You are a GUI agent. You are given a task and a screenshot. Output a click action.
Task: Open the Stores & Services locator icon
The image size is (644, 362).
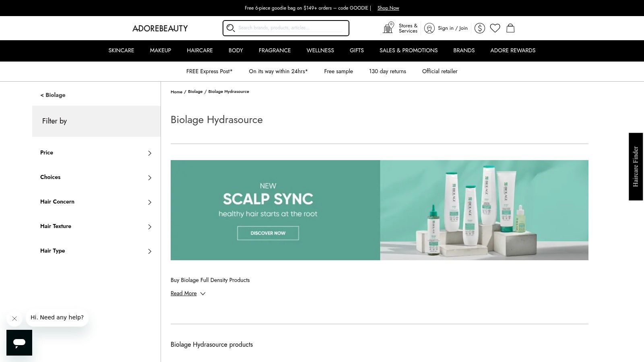tap(388, 28)
